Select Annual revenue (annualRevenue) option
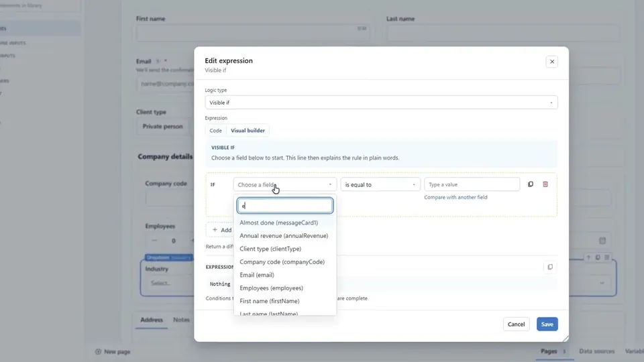Image resolution: width=644 pixels, height=362 pixels. pos(285,235)
